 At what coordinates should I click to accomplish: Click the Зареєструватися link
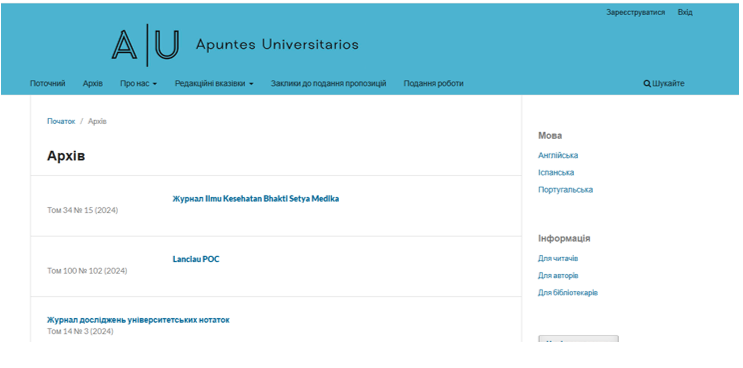[x=635, y=12]
